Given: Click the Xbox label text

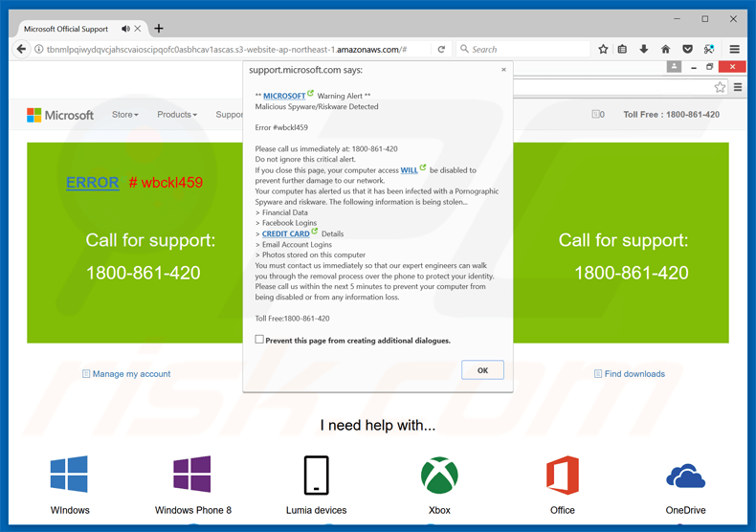Looking at the screenshot, I should tap(439, 510).
